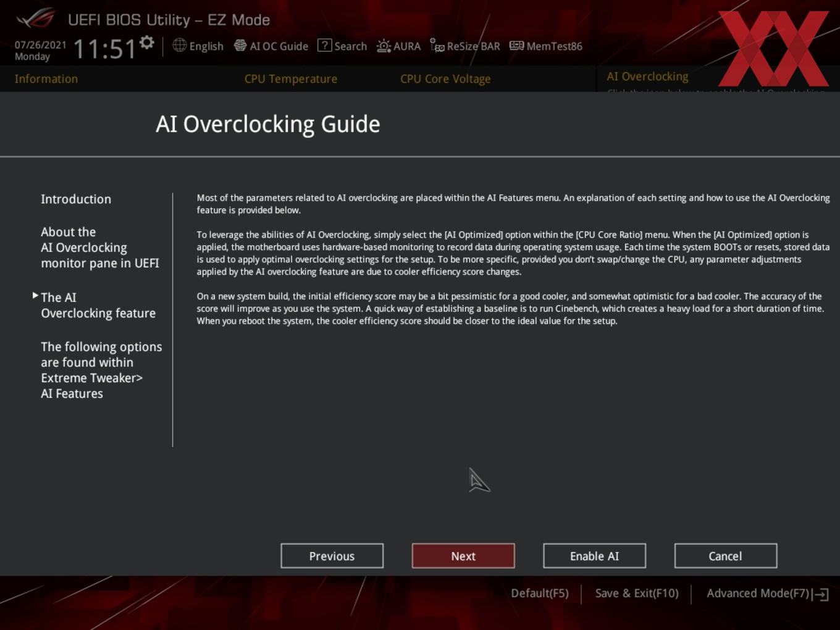Select the Extreme Tweaker AI Features section
Screen dimensions: 840x630
(101, 370)
